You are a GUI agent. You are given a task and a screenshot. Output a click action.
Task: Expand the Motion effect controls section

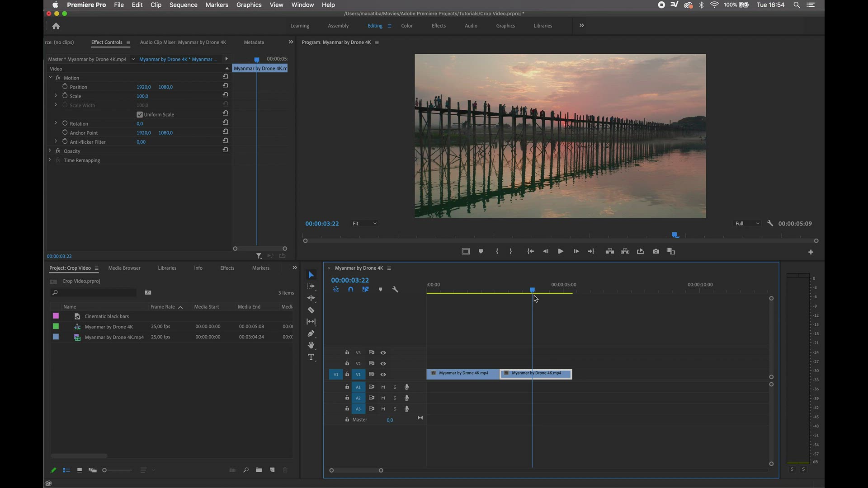51,77
